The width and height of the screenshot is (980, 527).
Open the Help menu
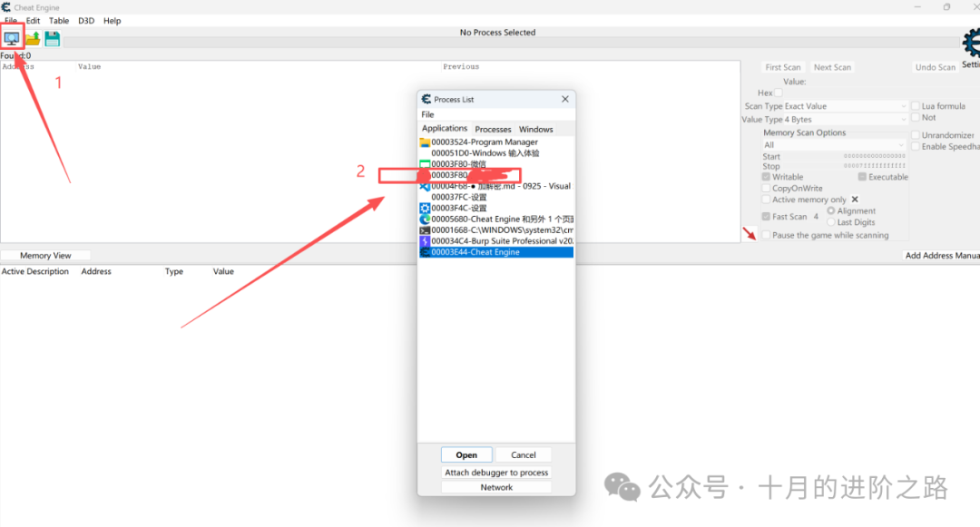click(113, 21)
